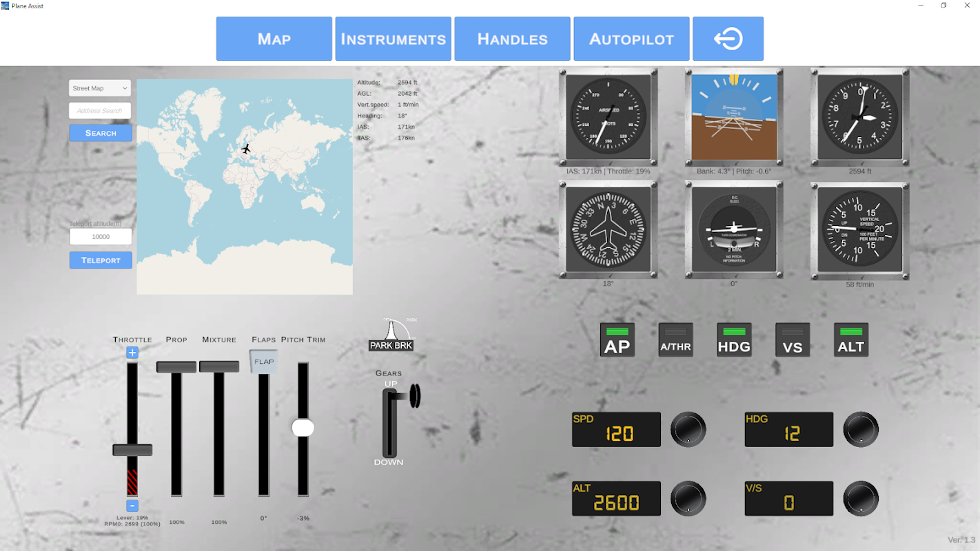The width and height of the screenshot is (980, 551).
Task: Click the SPD display showing 120
Action: 616,430
